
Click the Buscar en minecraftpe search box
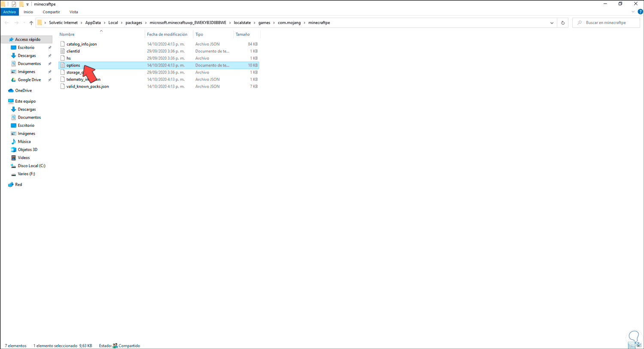click(x=605, y=23)
